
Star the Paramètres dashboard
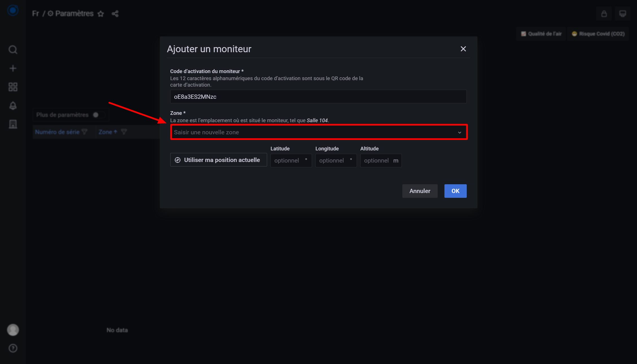coord(101,14)
